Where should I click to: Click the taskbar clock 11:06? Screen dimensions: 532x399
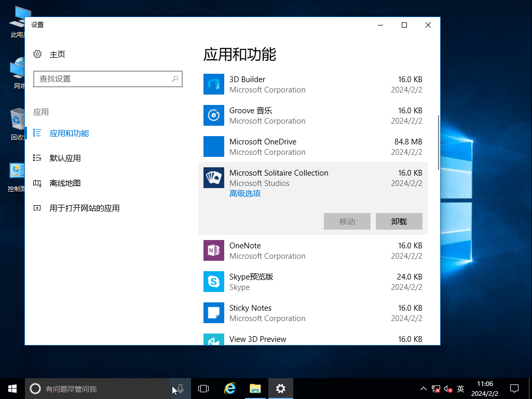coord(485,384)
